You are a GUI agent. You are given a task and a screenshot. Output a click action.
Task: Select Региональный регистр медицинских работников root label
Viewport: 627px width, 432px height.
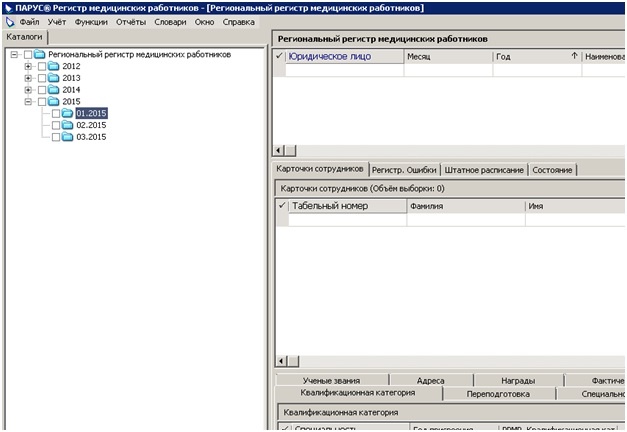coord(140,54)
